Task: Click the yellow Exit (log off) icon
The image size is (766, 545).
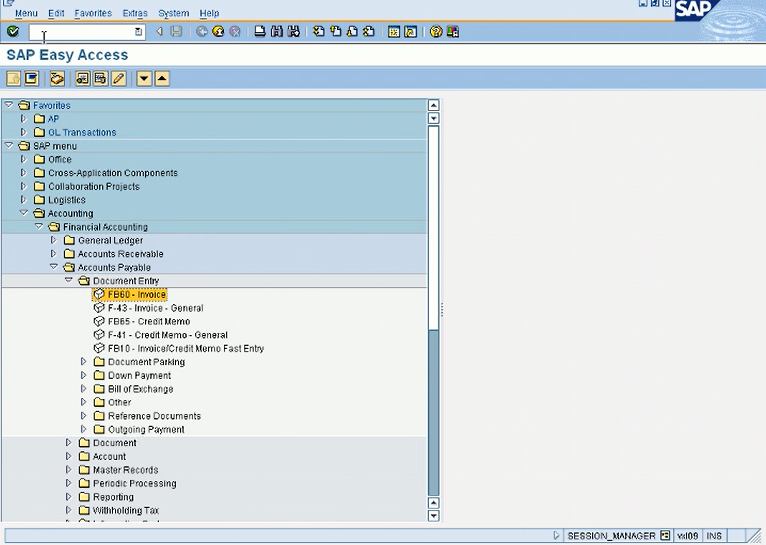Action: coord(218,32)
